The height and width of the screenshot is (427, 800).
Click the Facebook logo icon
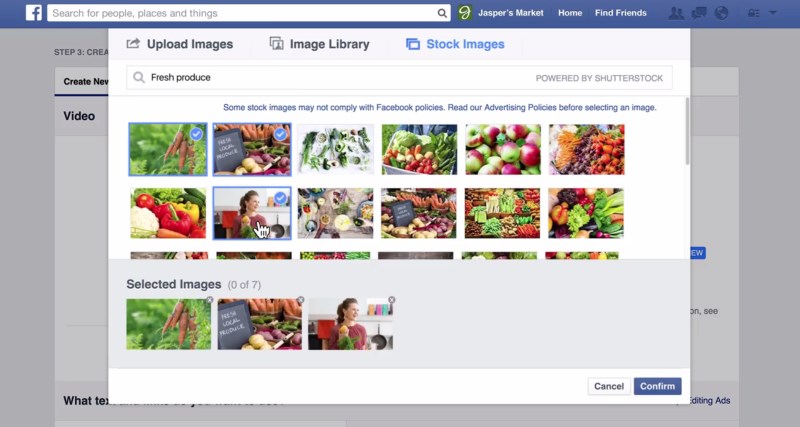[34, 13]
